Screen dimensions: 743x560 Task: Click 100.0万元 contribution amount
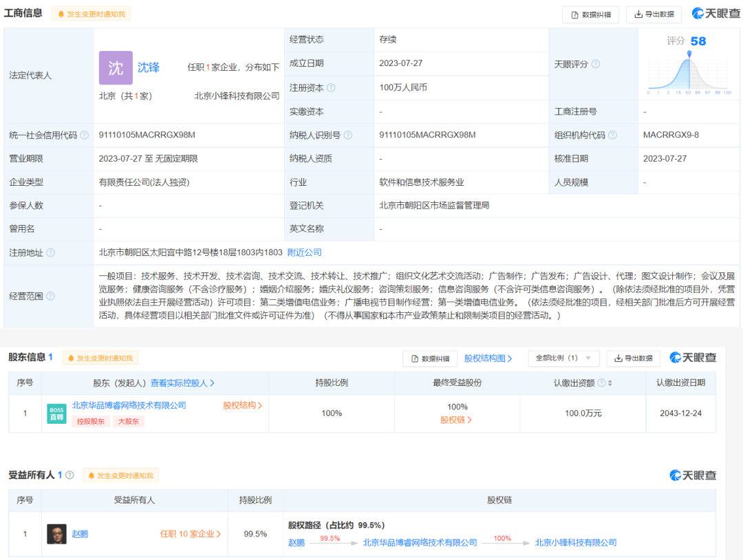tap(583, 413)
